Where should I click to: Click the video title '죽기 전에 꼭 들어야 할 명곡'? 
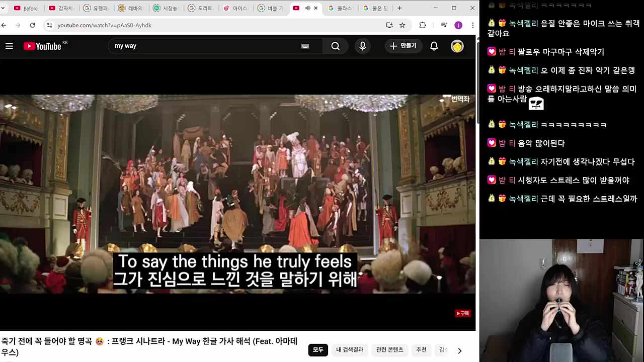(x=149, y=347)
